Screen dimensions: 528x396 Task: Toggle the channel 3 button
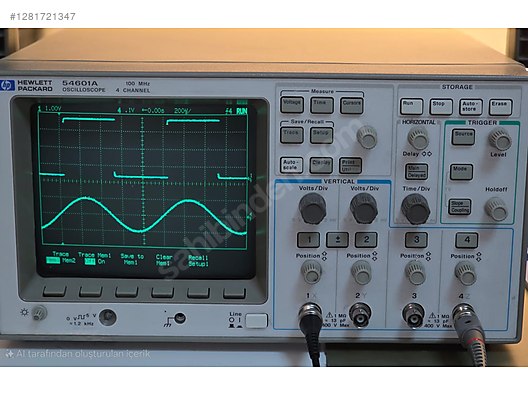click(416, 240)
